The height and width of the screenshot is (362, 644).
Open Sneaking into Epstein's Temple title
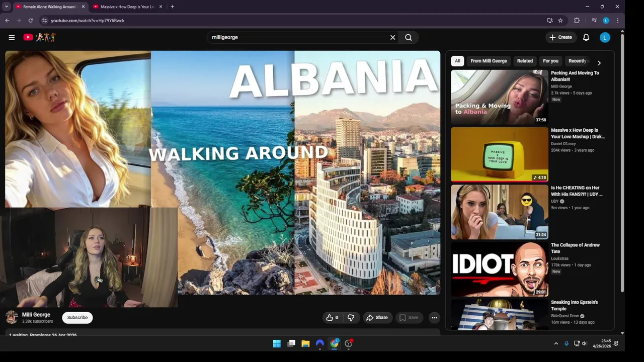(575, 306)
